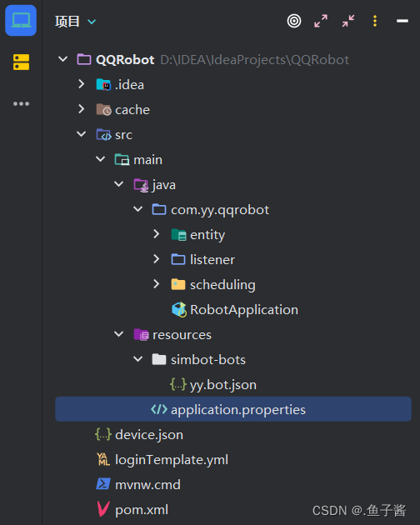Expand the .idea folder

tap(82, 84)
